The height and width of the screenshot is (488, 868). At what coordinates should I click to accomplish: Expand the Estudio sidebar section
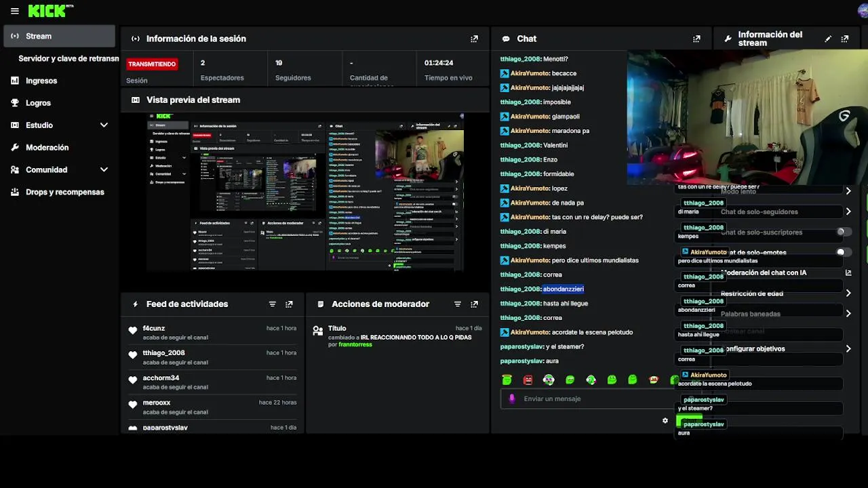point(104,125)
